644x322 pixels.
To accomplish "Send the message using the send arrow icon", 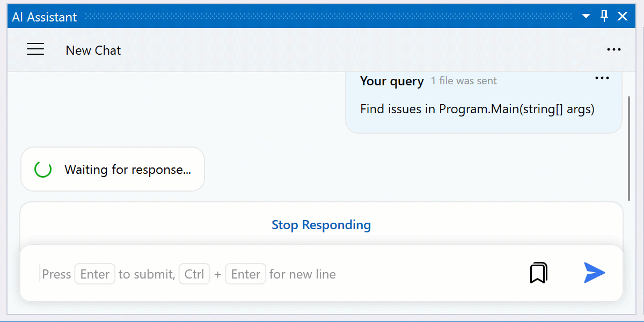I will [595, 273].
